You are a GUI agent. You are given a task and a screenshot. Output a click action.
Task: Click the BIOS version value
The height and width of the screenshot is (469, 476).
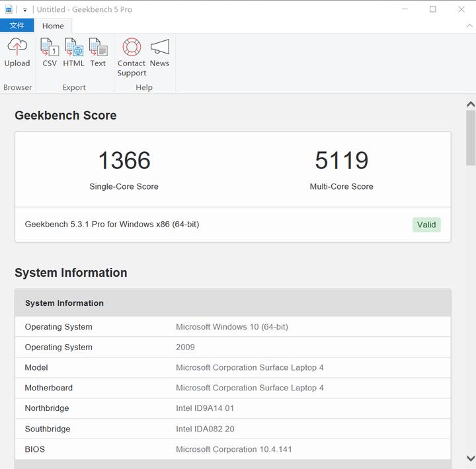[233, 449]
